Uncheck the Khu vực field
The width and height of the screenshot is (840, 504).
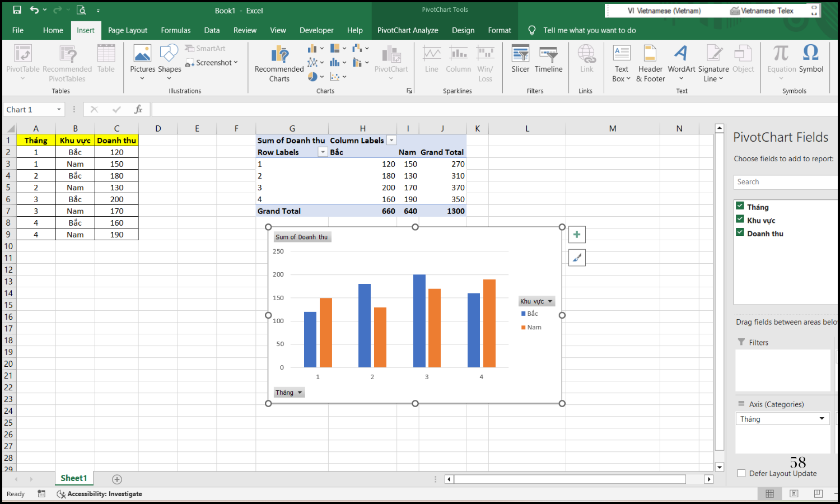point(740,220)
